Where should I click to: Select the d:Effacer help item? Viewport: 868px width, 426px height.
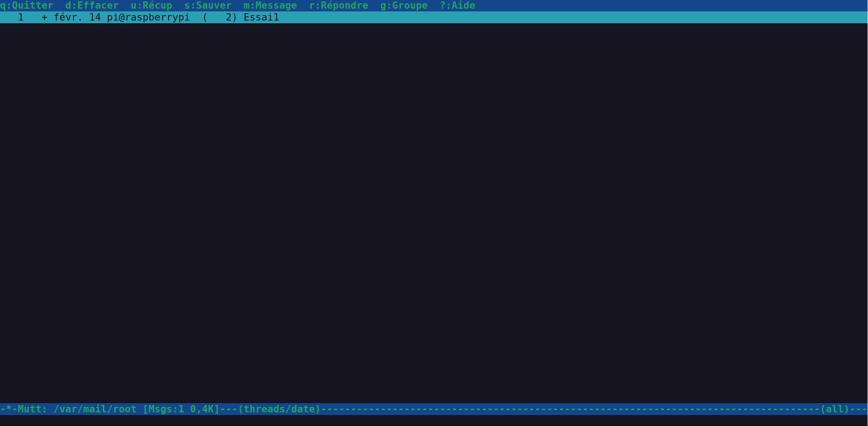[92, 5]
